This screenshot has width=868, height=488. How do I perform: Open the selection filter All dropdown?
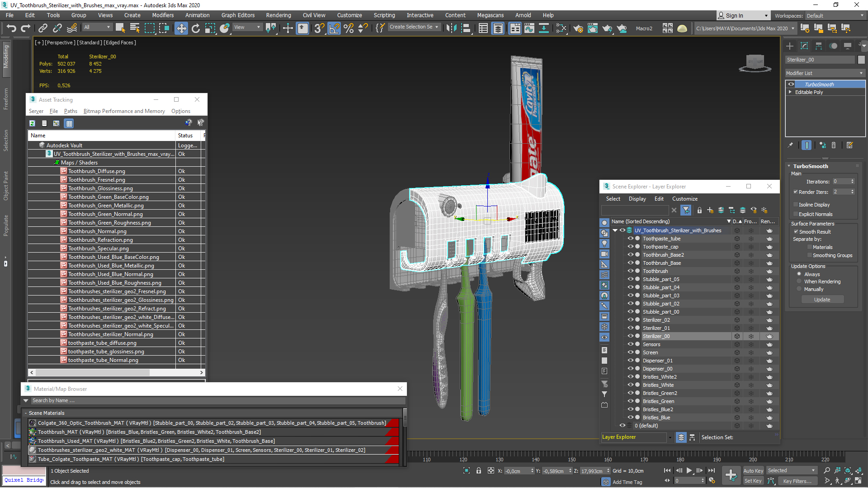coord(97,27)
